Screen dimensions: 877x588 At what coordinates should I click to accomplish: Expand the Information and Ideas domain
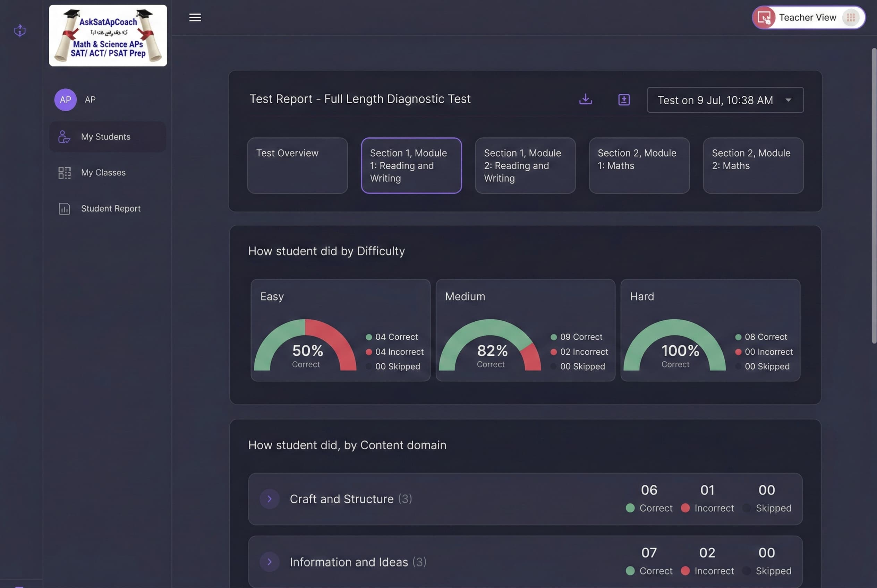tap(270, 562)
